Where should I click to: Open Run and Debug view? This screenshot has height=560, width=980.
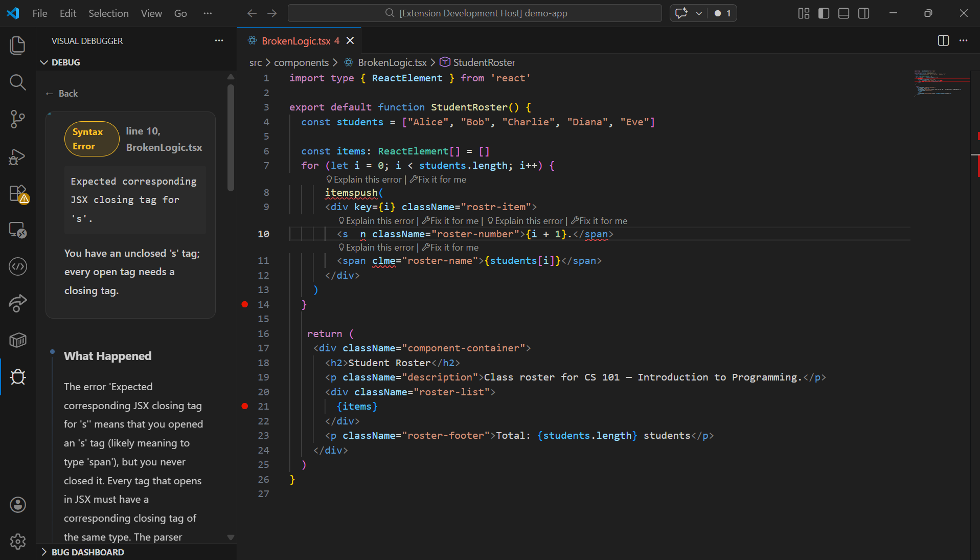[18, 156]
